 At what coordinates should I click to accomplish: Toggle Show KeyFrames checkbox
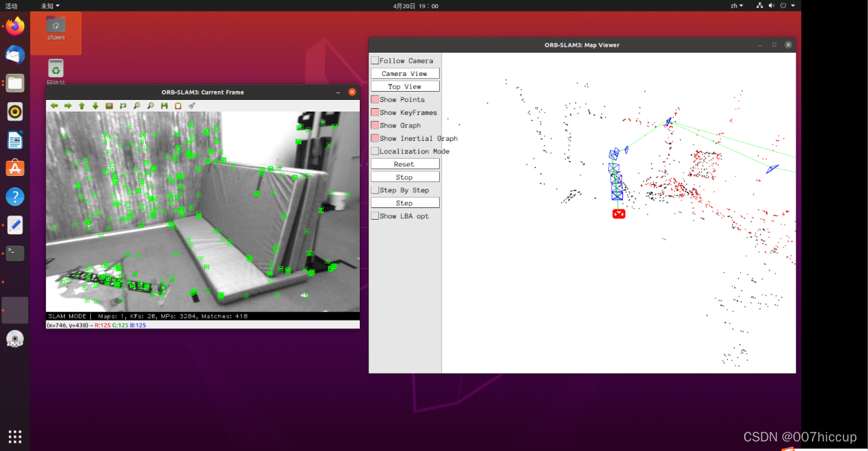tap(375, 112)
